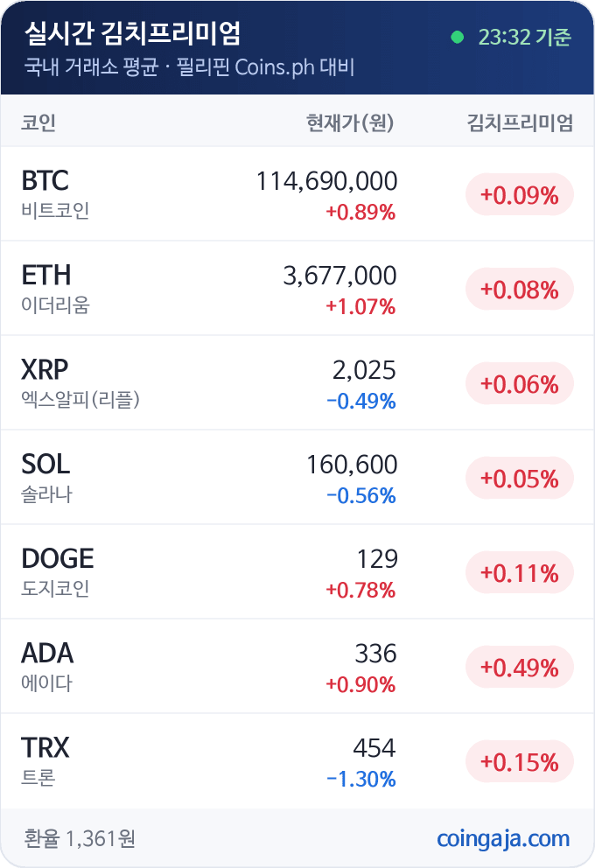This screenshot has height=868, width=595.
Task: Sort by 김치프리미엄 column header
Action: (x=520, y=122)
